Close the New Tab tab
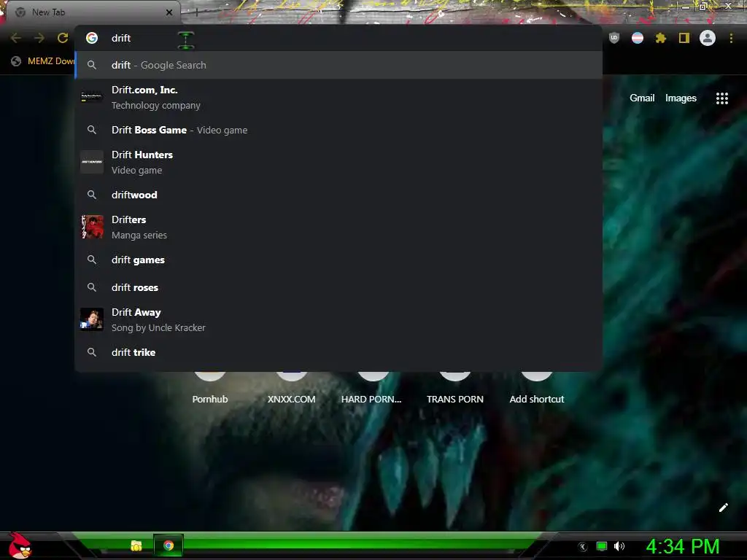The height and width of the screenshot is (560, 747). click(x=169, y=12)
